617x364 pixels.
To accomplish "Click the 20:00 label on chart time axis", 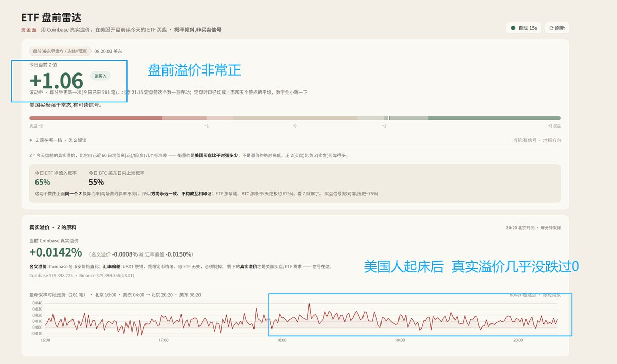I will tap(518, 340).
